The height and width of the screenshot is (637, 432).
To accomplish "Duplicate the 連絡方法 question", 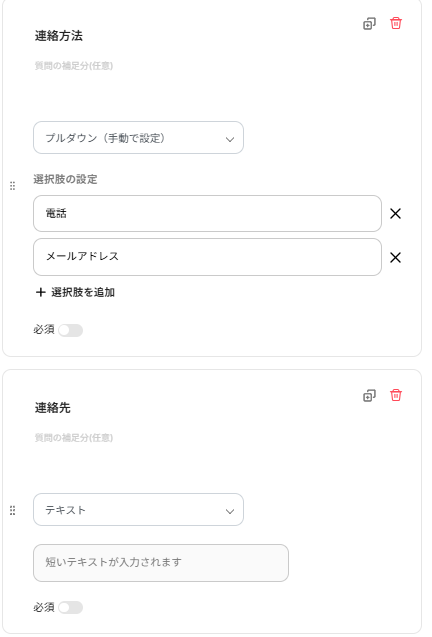I will click(x=369, y=24).
